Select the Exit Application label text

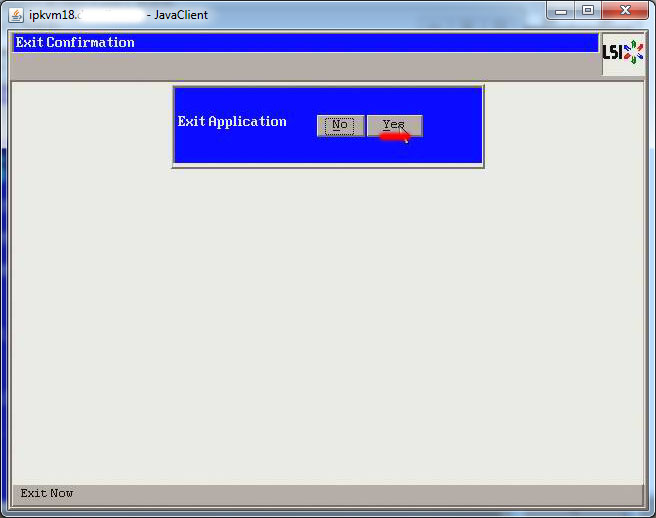(x=232, y=122)
